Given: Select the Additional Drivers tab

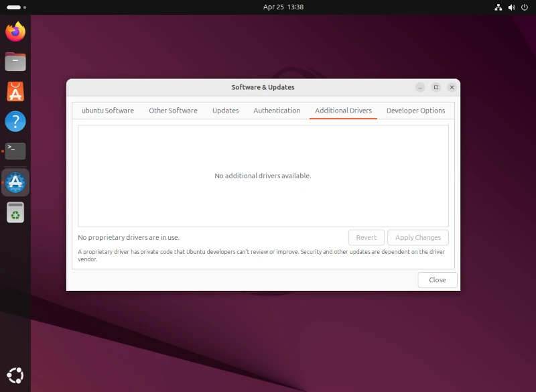Looking at the screenshot, I should pyautogui.click(x=343, y=111).
